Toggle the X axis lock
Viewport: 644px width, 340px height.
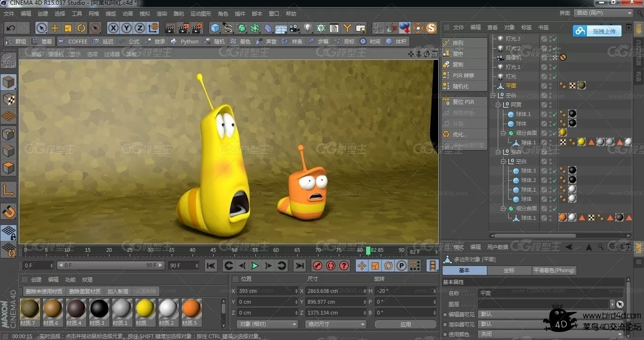[113, 28]
